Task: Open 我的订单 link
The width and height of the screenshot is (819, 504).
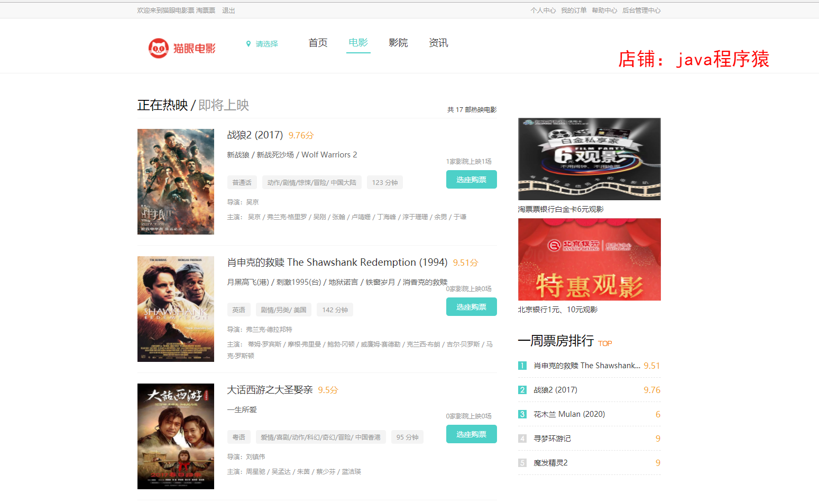Action: point(574,11)
